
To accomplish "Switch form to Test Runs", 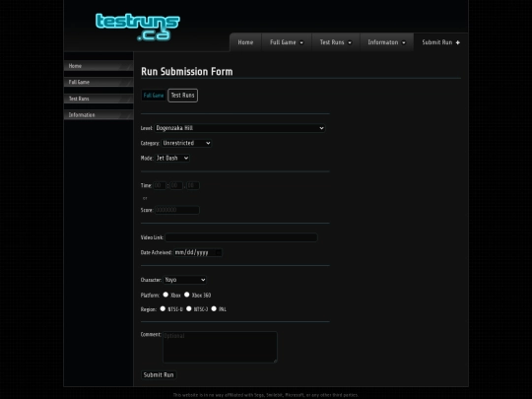I will pos(183,96).
